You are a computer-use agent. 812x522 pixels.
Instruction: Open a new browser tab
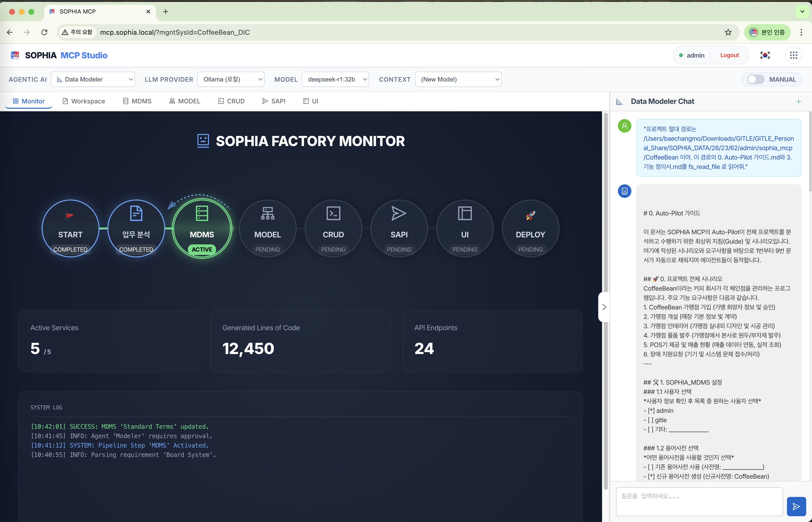click(x=166, y=12)
